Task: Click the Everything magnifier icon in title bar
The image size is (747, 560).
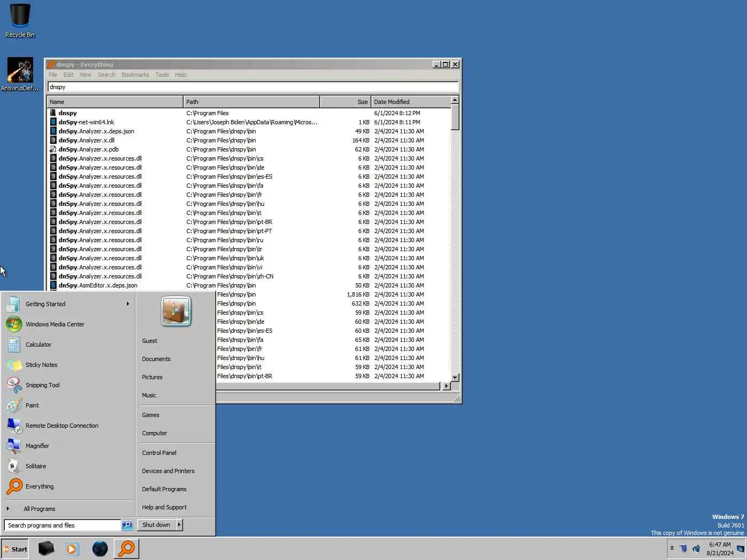Action: [x=52, y=64]
